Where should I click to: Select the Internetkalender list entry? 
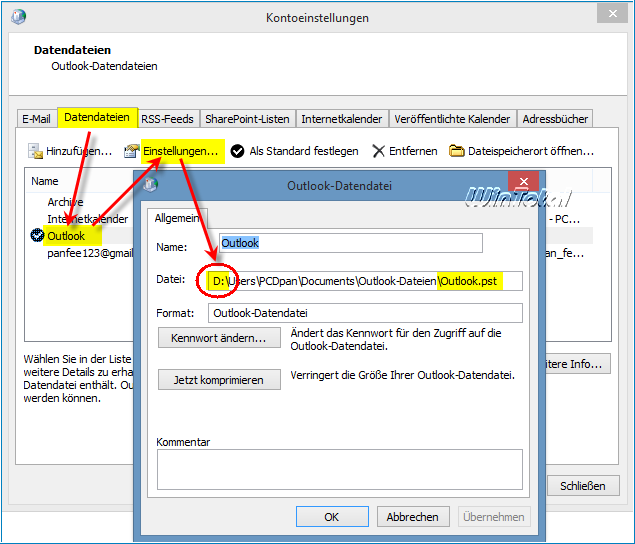tap(87, 219)
